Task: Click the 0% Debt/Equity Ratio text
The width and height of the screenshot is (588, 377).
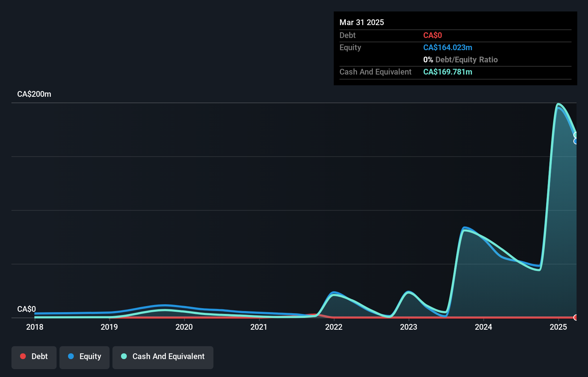Action: tap(461, 59)
